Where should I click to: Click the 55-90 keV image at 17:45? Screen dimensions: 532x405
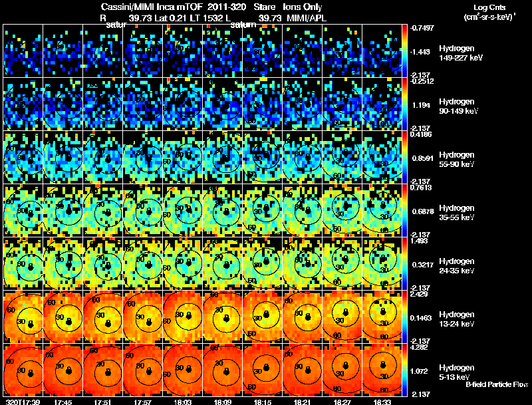coord(63,157)
